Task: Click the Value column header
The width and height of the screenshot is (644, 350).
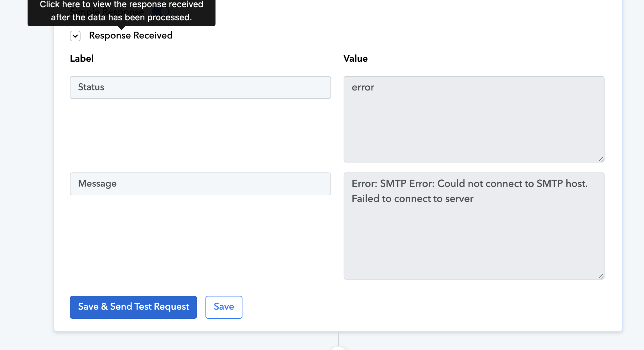Action: 356,59
